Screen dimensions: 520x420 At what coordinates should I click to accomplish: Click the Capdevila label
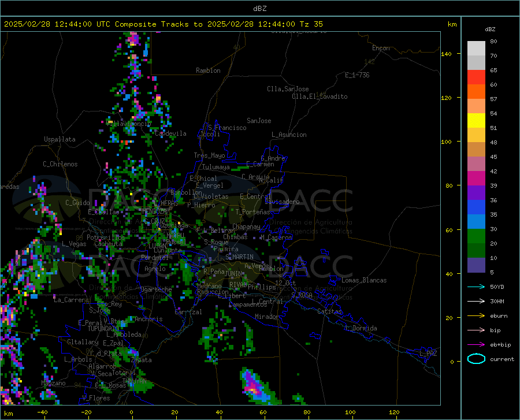(171, 133)
